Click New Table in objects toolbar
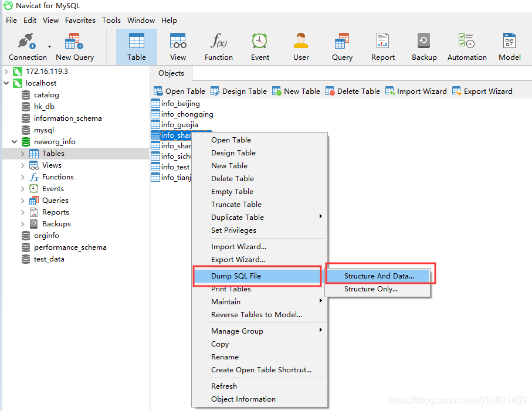This screenshot has height=411, width=532. coord(296,91)
